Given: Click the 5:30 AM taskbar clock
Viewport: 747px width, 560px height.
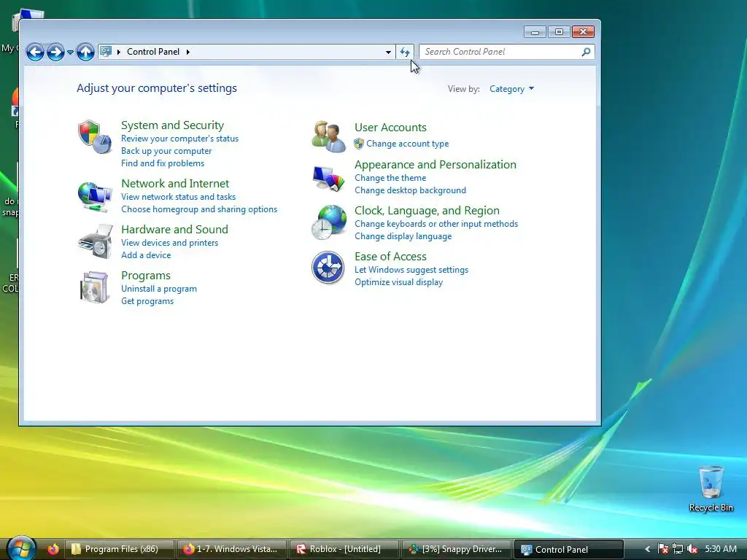Looking at the screenshot, I should click(720, 549).
